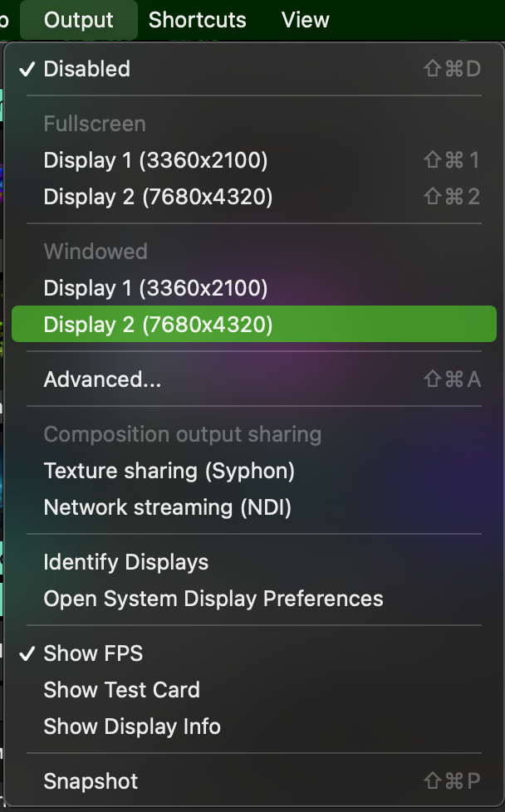505x812 pixels.
Task: Click Identify Displays
Action: point(125,562)
